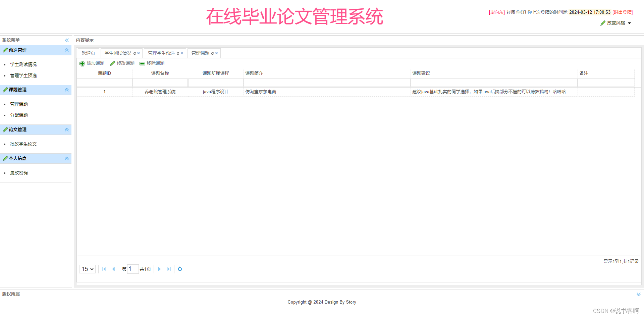644x317 pixels.
Task: Go to first page of results
Action: click(104, 269)
